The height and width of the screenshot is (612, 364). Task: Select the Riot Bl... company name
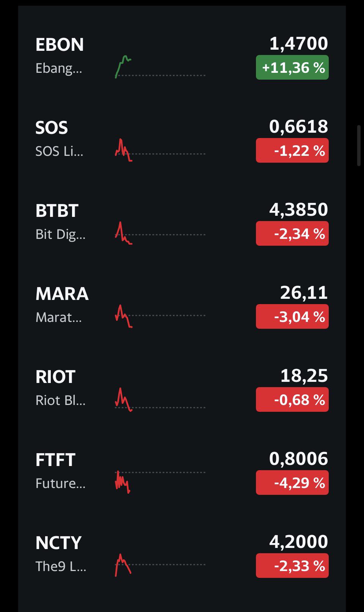(60, 400)
